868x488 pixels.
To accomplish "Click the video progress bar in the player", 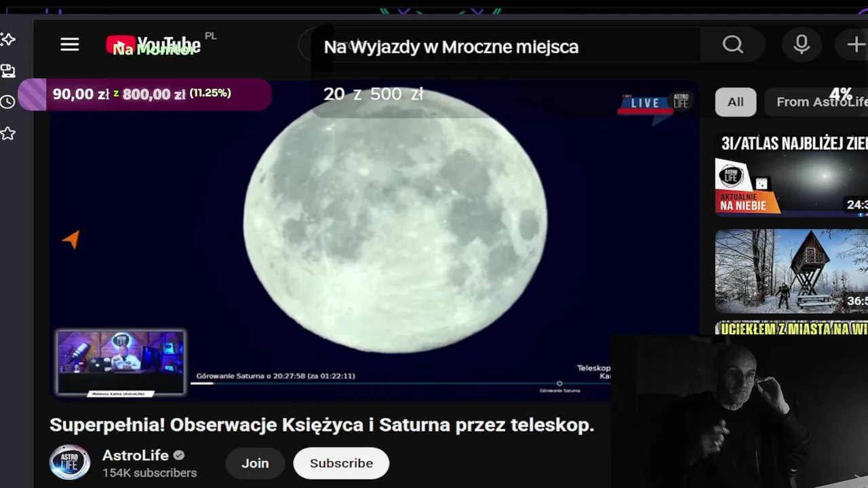I will (400, 384).
